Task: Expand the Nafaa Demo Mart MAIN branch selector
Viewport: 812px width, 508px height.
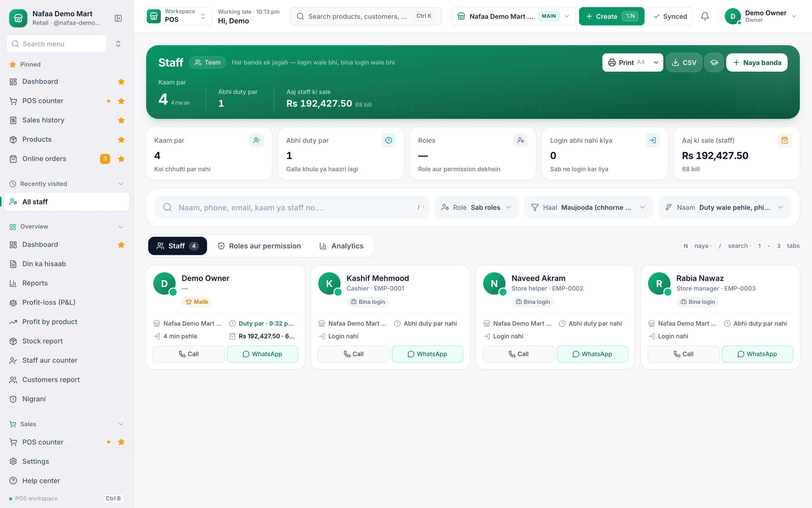Action: pos(513,16)
